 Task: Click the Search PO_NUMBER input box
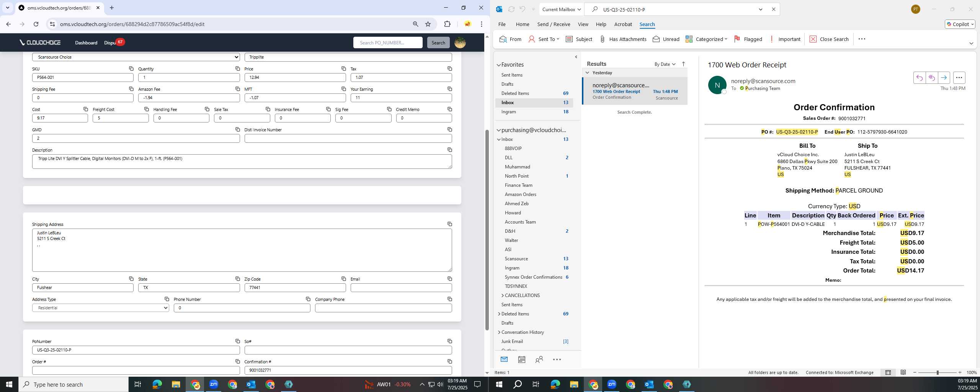click(388, 42)
